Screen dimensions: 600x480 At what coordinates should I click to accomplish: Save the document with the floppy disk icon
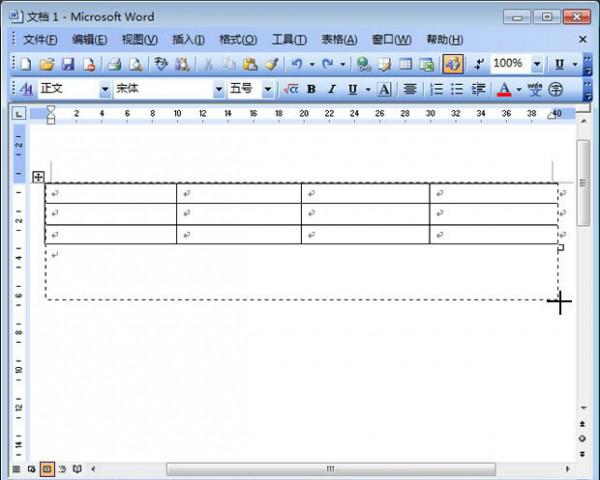[x=67, y=64]
